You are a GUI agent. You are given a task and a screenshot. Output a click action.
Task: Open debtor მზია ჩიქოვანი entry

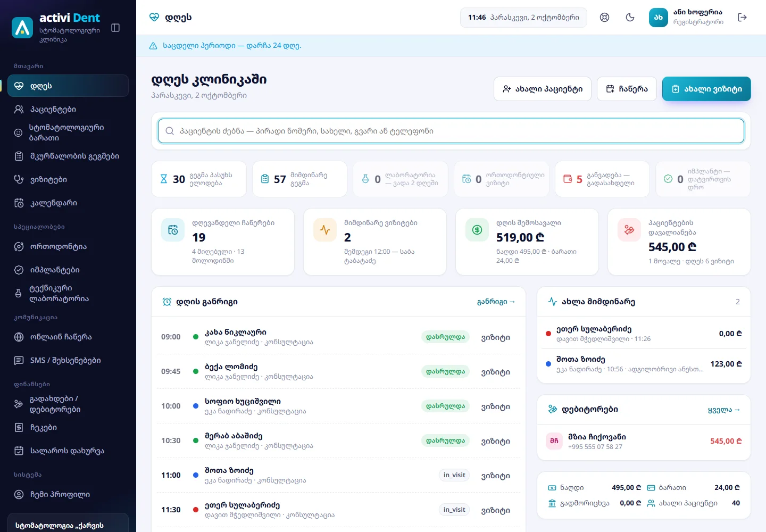(x=644, y=441)
